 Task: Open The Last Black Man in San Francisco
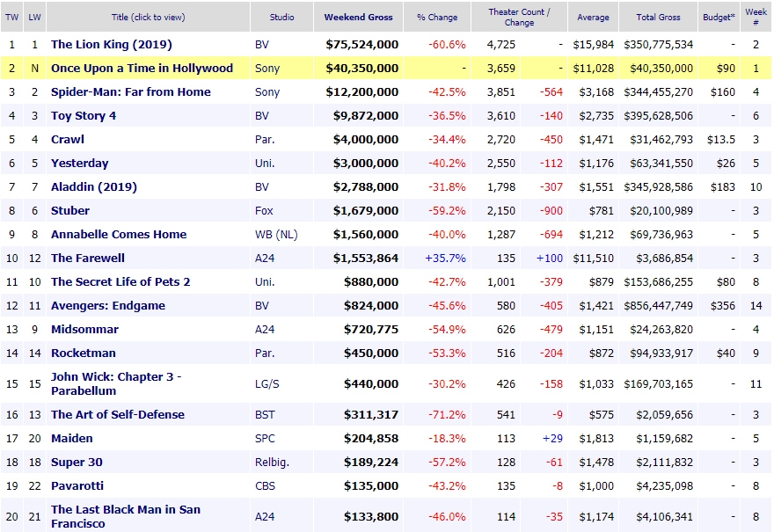(x=126, y=516)
